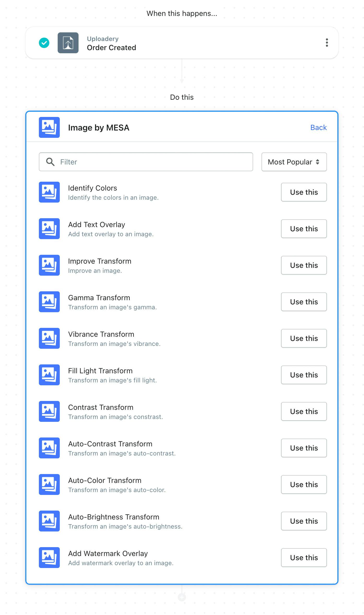Open the three-dot menu on Order Created
The image size is (364, 615).
point(327,43)
